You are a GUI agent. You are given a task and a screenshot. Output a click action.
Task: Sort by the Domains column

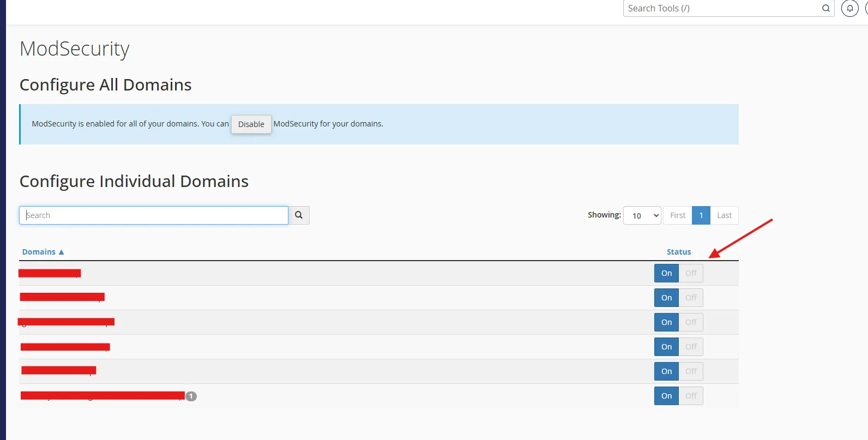click(x=43, y=252)
